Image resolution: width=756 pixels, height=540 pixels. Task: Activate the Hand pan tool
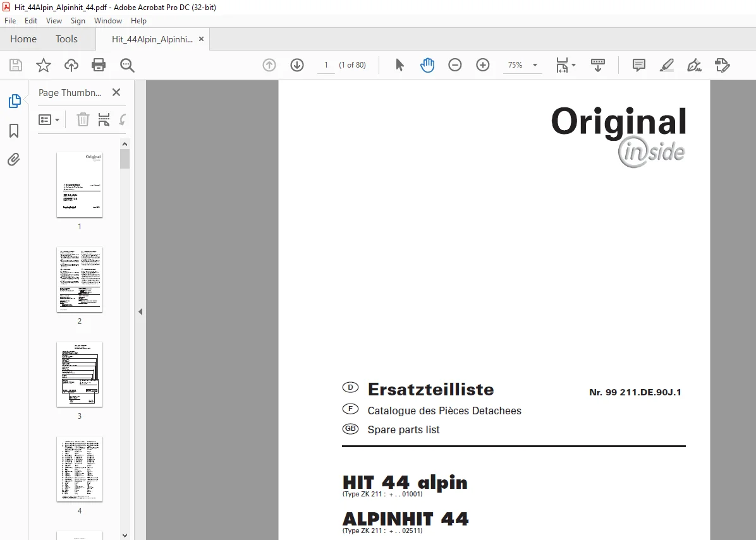427,65
